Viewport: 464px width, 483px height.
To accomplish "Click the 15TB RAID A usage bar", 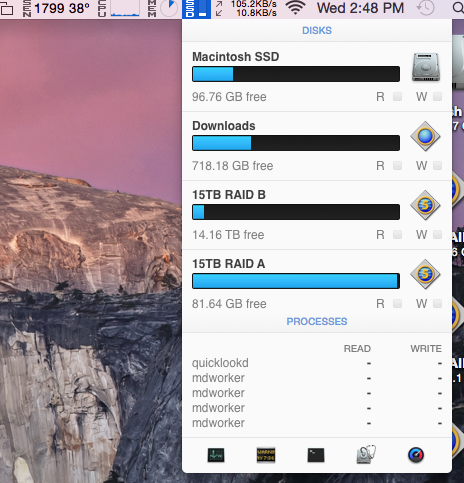I will point(296,281).
